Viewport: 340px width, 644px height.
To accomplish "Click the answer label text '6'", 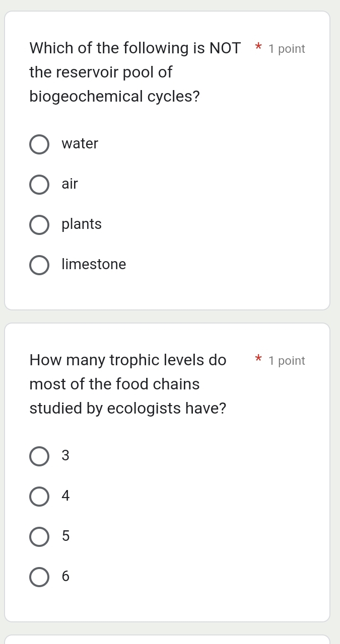I will (x=65, y=577).
